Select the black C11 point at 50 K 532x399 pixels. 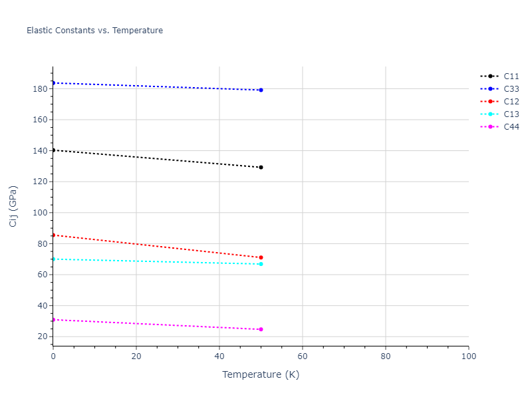[261, 168]
